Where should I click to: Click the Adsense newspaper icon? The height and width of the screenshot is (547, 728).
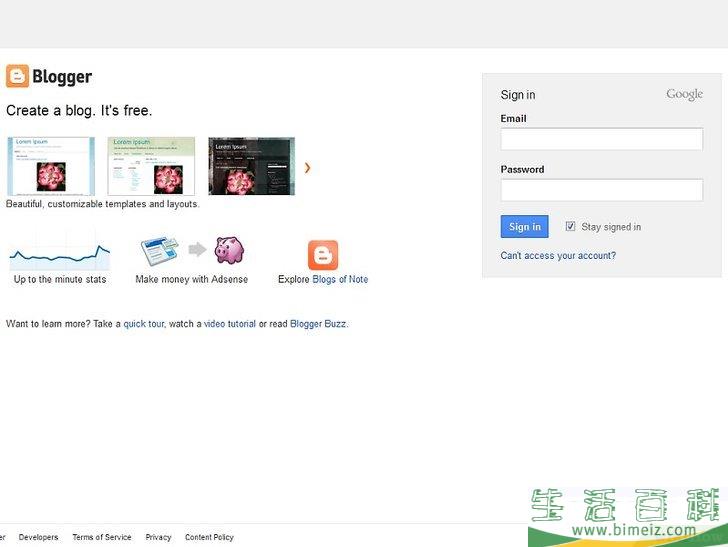[x=160, y=251]
